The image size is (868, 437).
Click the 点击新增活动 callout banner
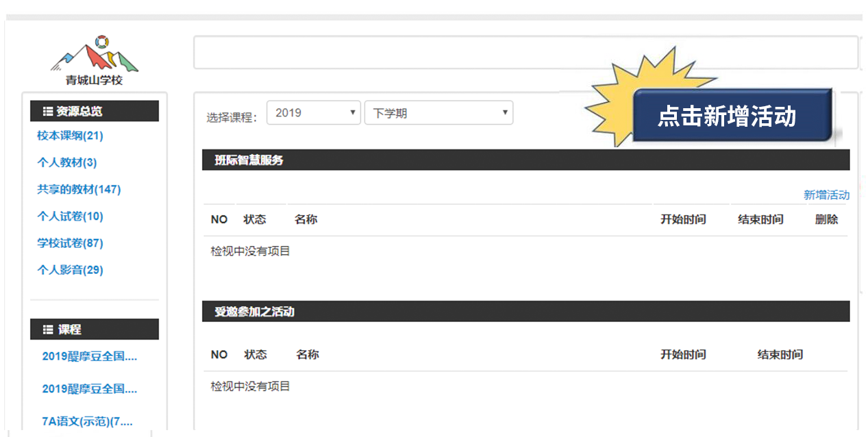[730, 116]
